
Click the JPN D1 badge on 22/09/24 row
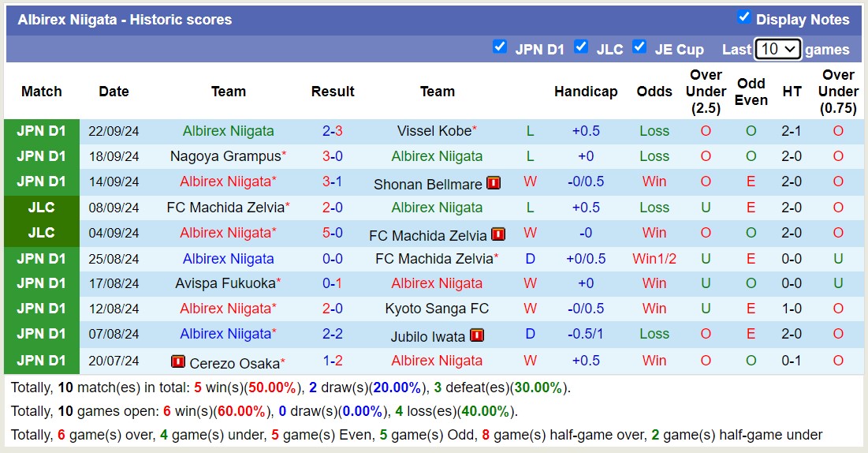(x=42, y=131)
